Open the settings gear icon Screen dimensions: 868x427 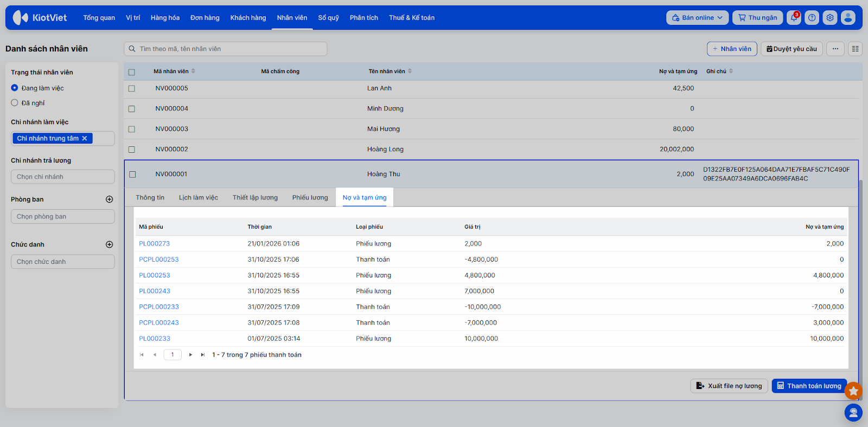click(x=830, y=18)
